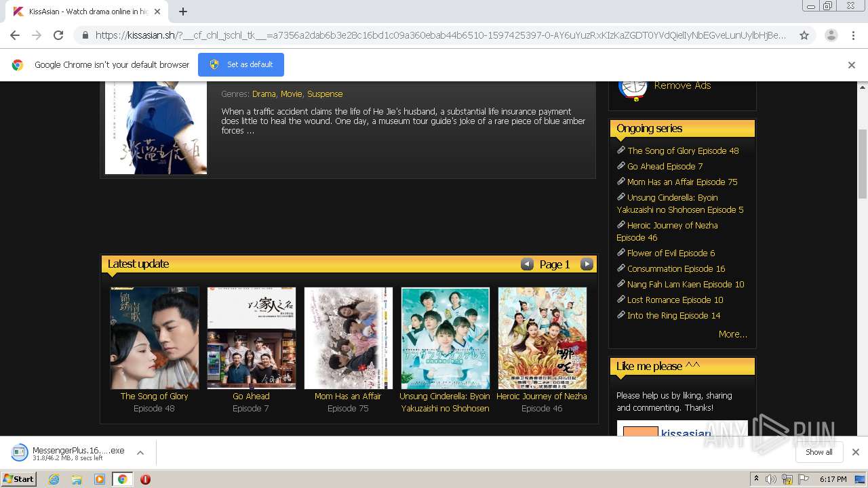868x488 pixels.
Task: Click Mom Has an Affair title link
Action: (348, 396)
